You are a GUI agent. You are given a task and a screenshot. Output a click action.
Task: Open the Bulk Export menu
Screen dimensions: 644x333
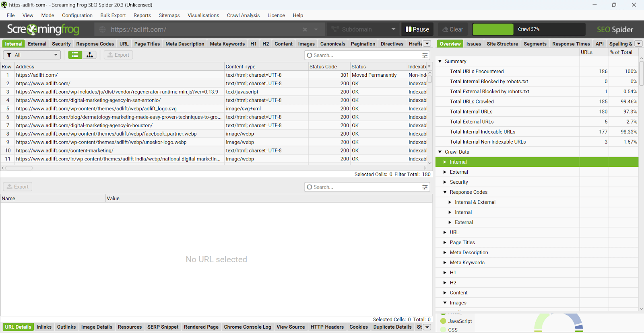113,15
